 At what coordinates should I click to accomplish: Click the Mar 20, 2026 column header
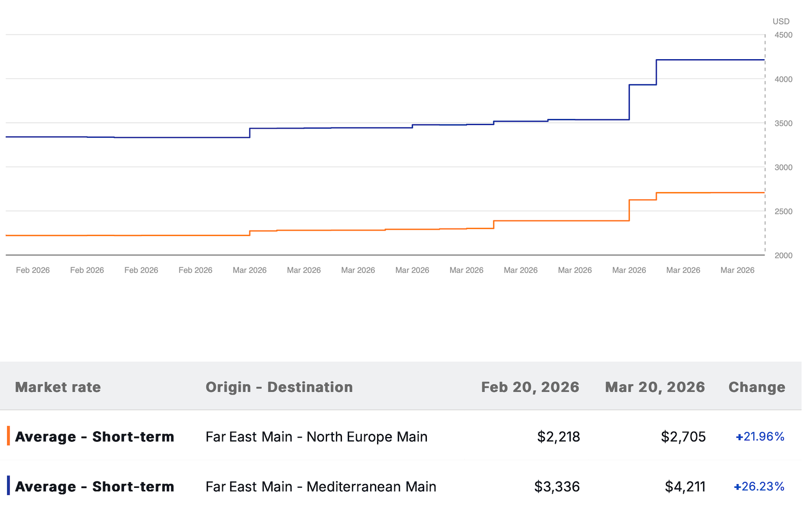(654, 387)
